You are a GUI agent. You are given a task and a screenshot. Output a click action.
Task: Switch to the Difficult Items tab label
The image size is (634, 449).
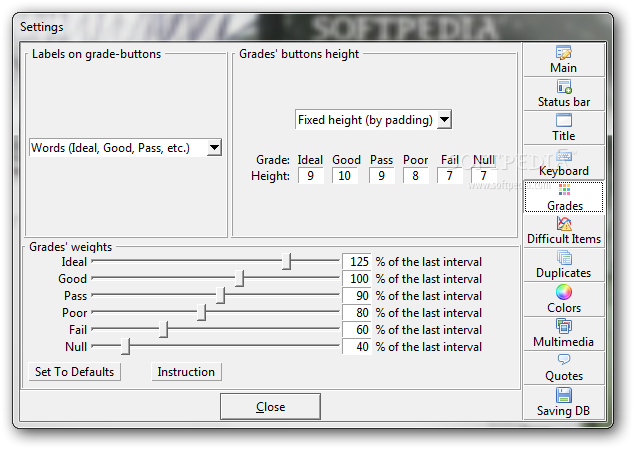pyautogui.click(x=564, y=239)
